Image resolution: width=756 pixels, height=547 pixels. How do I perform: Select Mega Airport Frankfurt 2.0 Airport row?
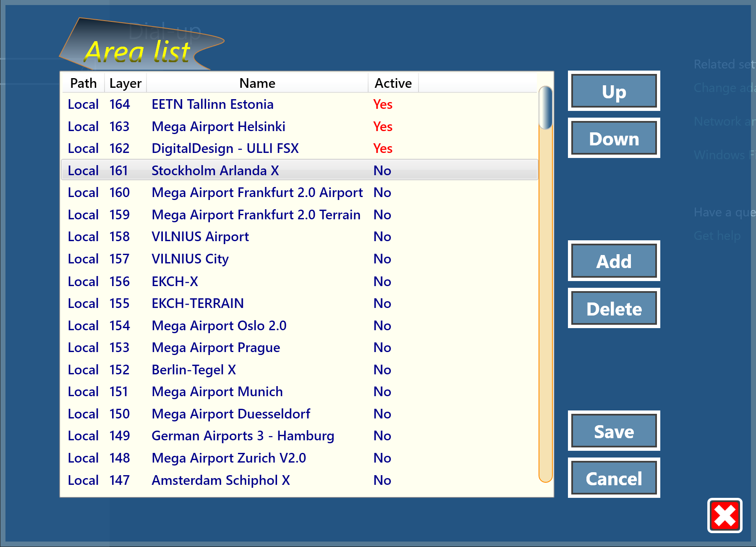click(x=300, y=192)
